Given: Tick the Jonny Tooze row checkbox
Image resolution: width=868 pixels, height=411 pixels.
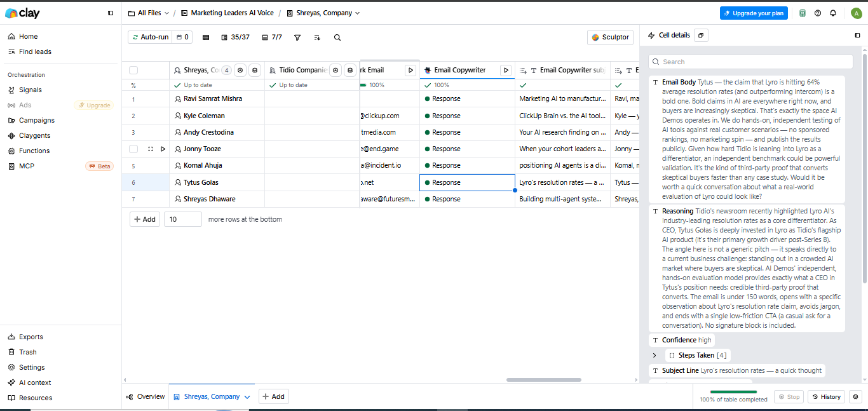Looking at the screenshot, I should (133, 149).
